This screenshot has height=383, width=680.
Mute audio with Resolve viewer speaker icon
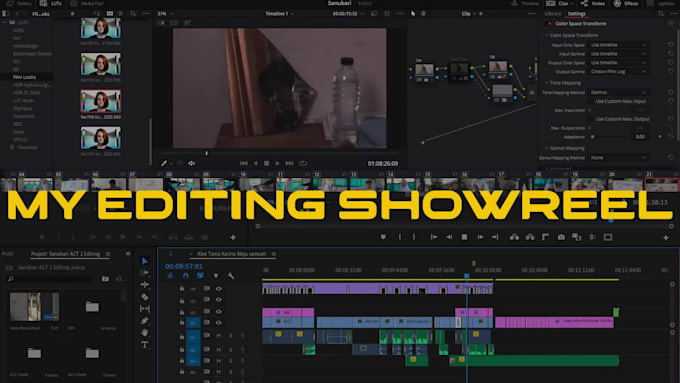[x=191, y=164]
